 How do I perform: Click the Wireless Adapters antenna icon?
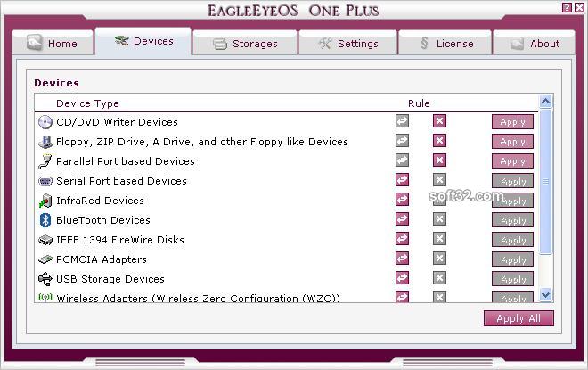[45, 297]
